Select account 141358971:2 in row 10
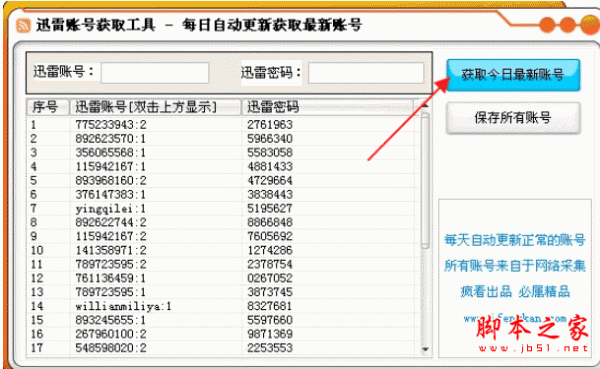The image size is (600, 369). [x=111, y=250]
